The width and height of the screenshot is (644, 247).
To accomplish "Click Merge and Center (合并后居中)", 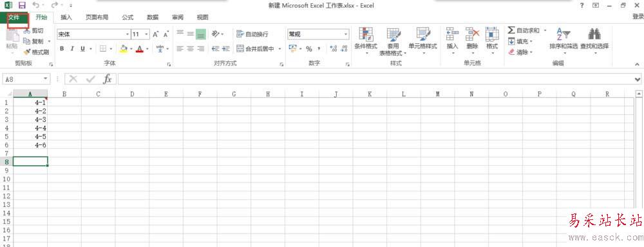I will tap(256, 49).
